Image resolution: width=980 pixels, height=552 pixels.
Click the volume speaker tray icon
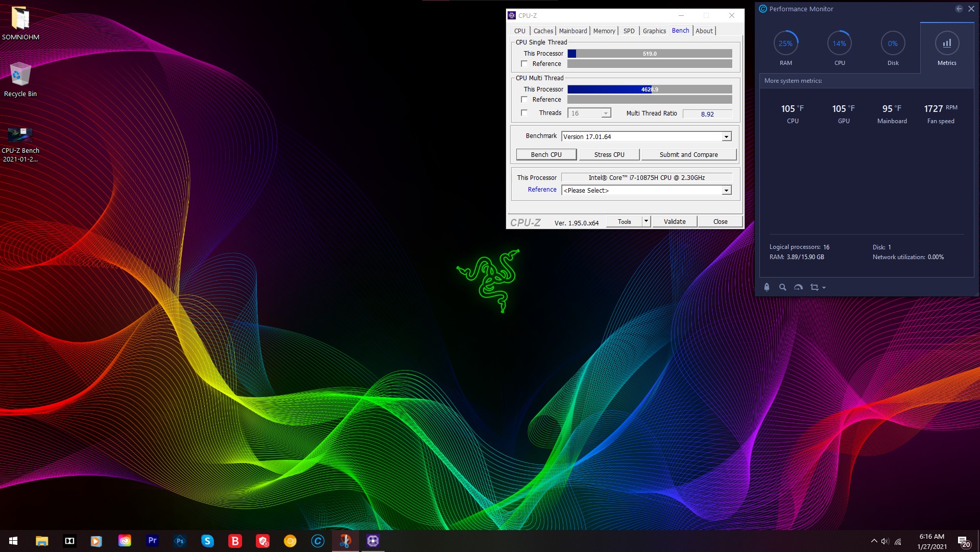tap(885, 541)
